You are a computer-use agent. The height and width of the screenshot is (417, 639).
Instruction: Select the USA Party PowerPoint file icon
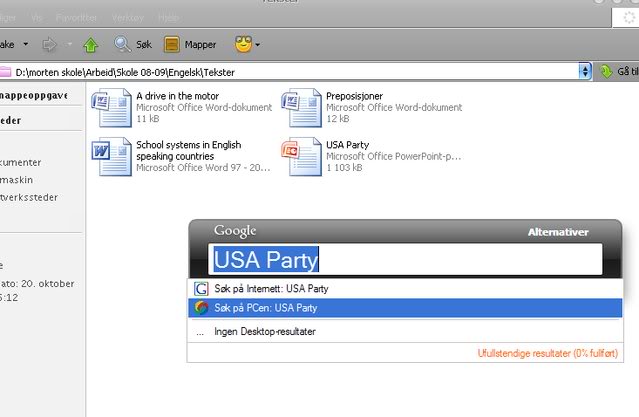coord(302,157)
